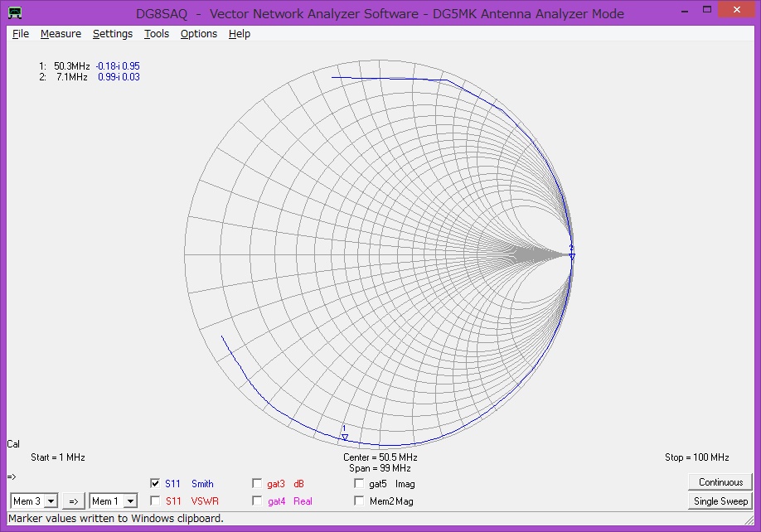The height and width of the screenshot is (532, 761).
Task: Minimize the VNA window
Action: (x=684, y=11)
